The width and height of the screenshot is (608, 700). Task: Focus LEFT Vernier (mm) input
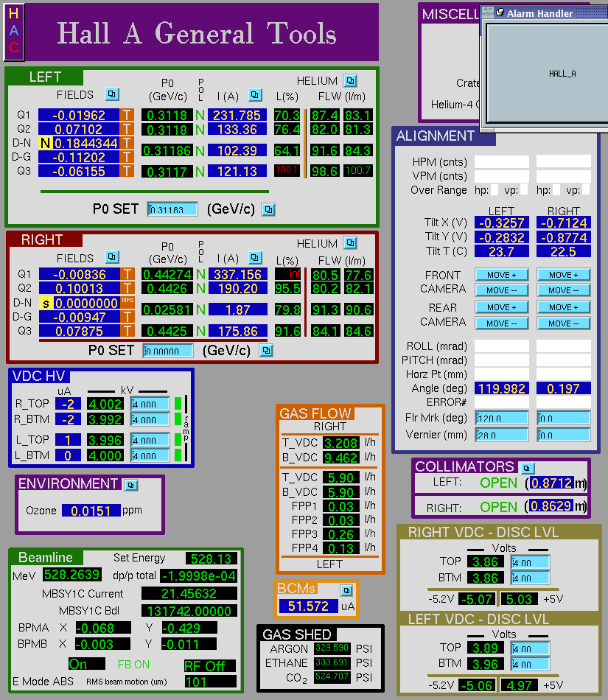(502, 435)
